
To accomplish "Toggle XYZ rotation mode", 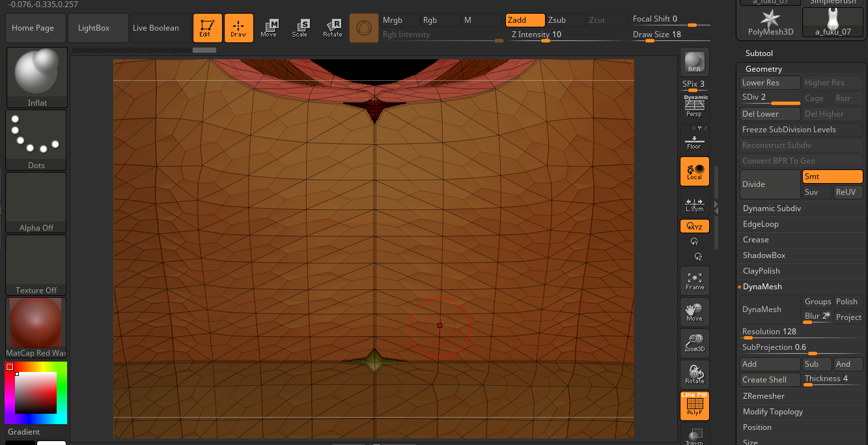I will (x=695, y=226).
